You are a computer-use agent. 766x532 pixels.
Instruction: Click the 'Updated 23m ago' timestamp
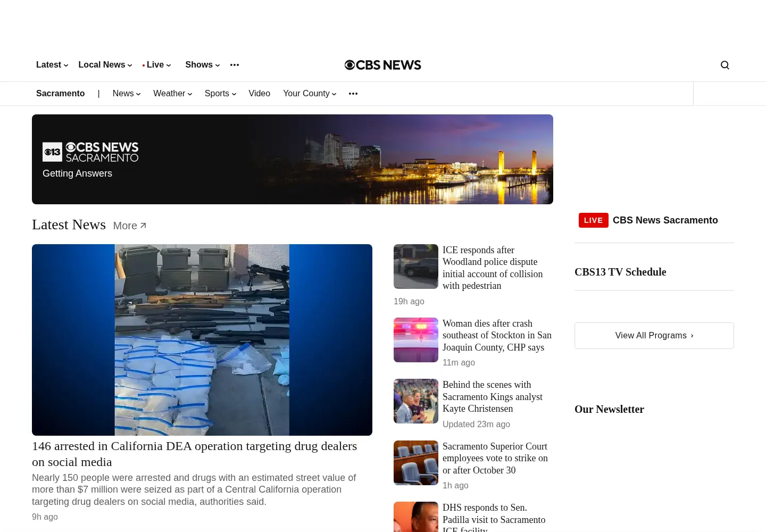[476, 425]
